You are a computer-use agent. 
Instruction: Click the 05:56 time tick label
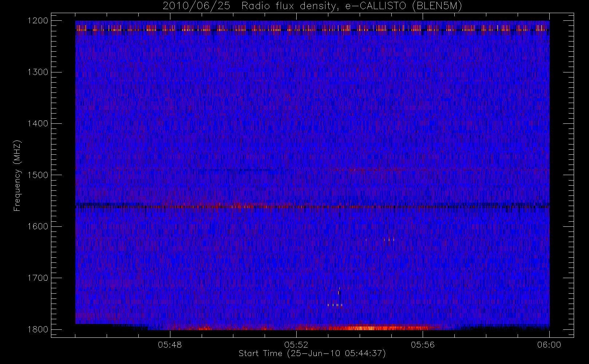coord(423,345)
